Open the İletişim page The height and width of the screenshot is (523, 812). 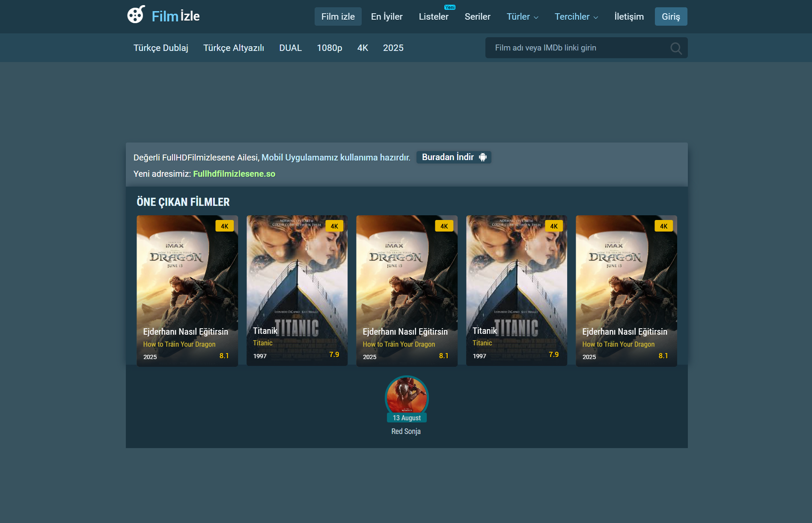(x=629, y=16)
